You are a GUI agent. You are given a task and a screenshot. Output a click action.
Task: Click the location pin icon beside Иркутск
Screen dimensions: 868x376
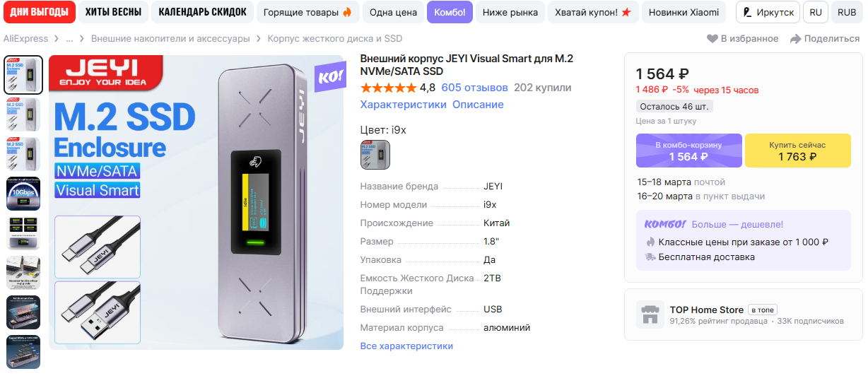747,13
